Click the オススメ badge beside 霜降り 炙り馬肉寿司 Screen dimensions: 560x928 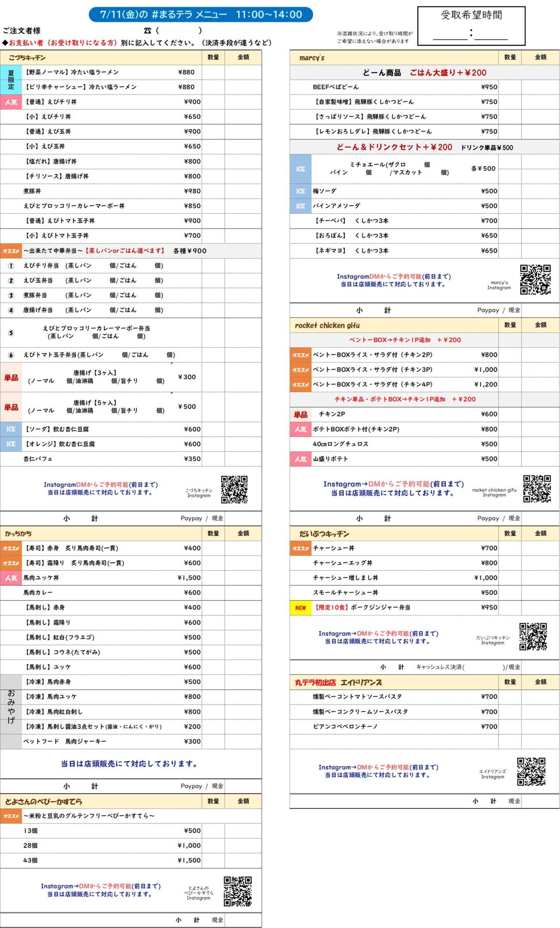pyautogui.click(x=11, y=563)
